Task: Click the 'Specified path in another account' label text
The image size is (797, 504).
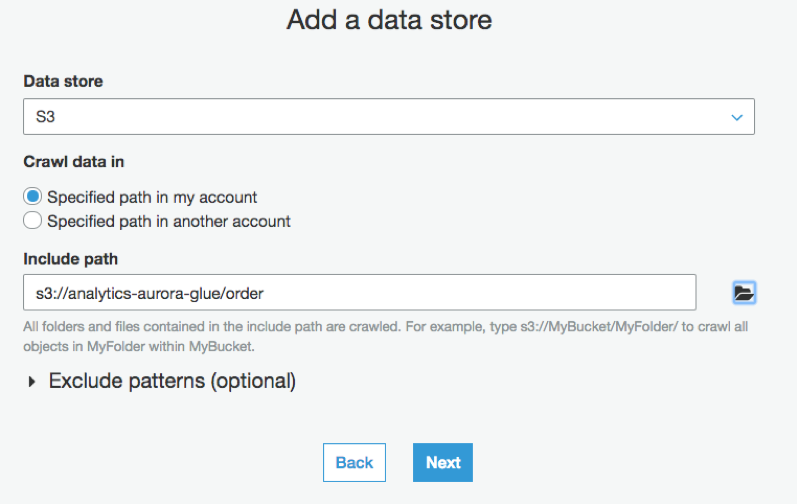Action: click(x=169, y=221)
